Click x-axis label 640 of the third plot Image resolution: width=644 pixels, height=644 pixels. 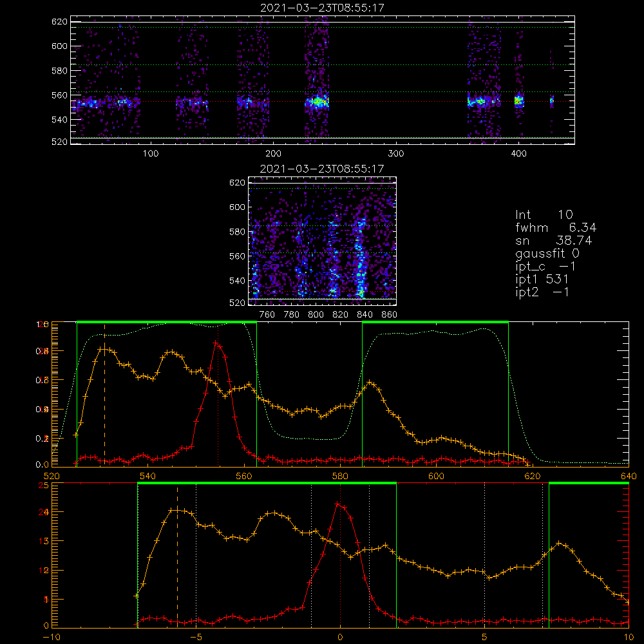point(629,477)
